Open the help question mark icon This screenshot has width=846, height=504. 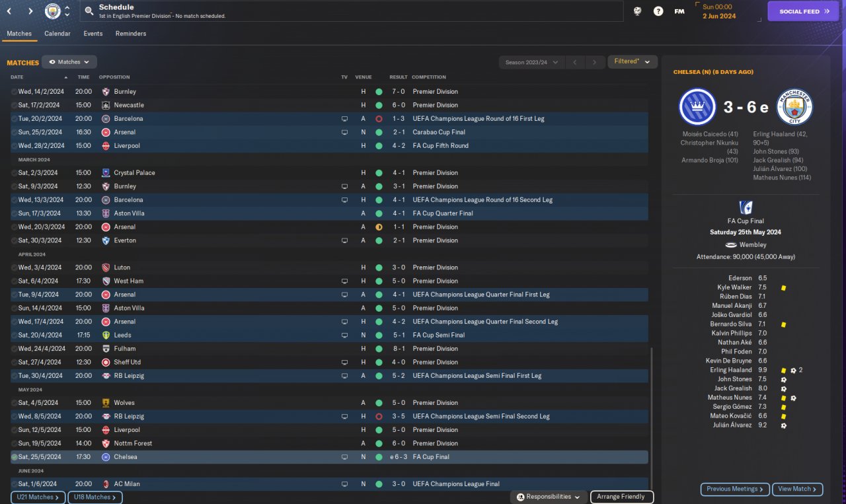coord(658,11)
